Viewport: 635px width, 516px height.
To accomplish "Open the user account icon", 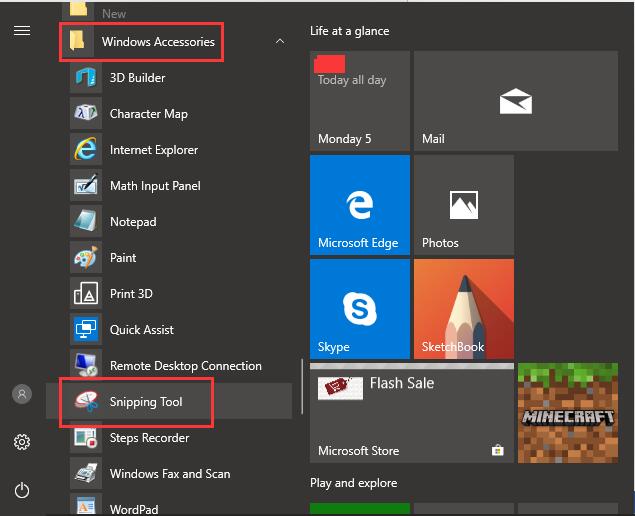I will (22, 394).
